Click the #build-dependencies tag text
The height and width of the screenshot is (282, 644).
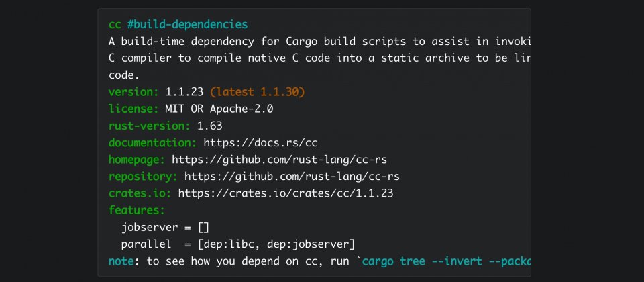pos(188,25)
